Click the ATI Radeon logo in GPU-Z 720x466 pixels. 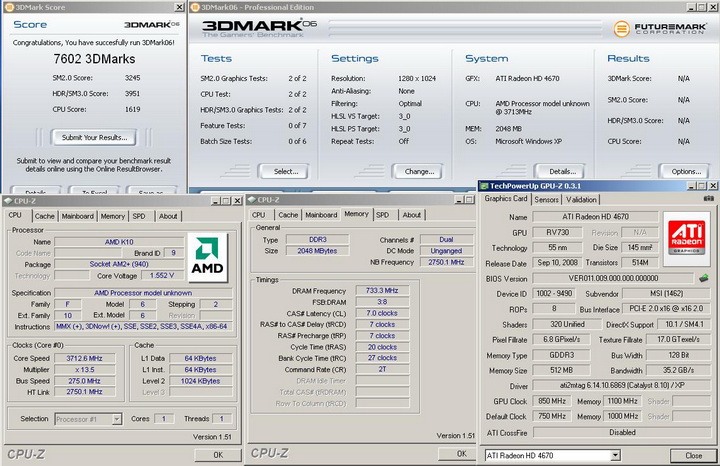pyautogui.click(x=685, y=237)
